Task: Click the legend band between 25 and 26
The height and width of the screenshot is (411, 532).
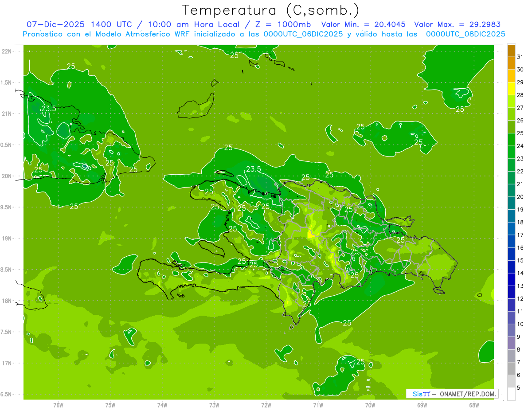Action: click(x=511, y=127)
